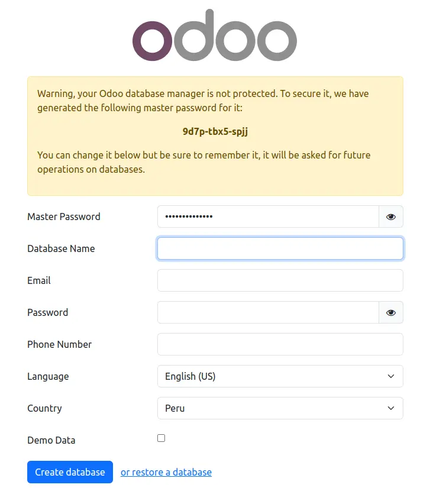Reveal the Password field with the eye icon
Image resolution: width=430 pixels, height=504 pixels.
coord(390,312)
